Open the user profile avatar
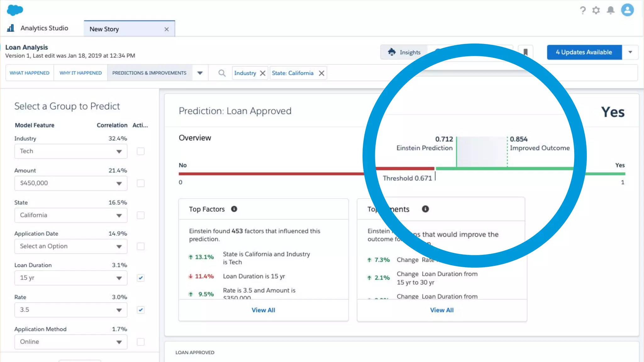Viewport: 644px width, 362px height. [627, 10]
